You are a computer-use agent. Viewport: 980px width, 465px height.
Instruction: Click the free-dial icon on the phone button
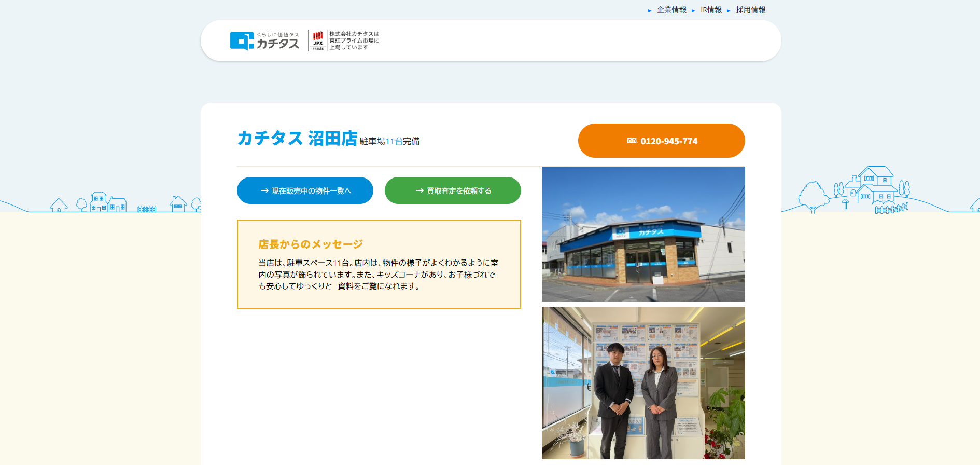pos(632,141)
